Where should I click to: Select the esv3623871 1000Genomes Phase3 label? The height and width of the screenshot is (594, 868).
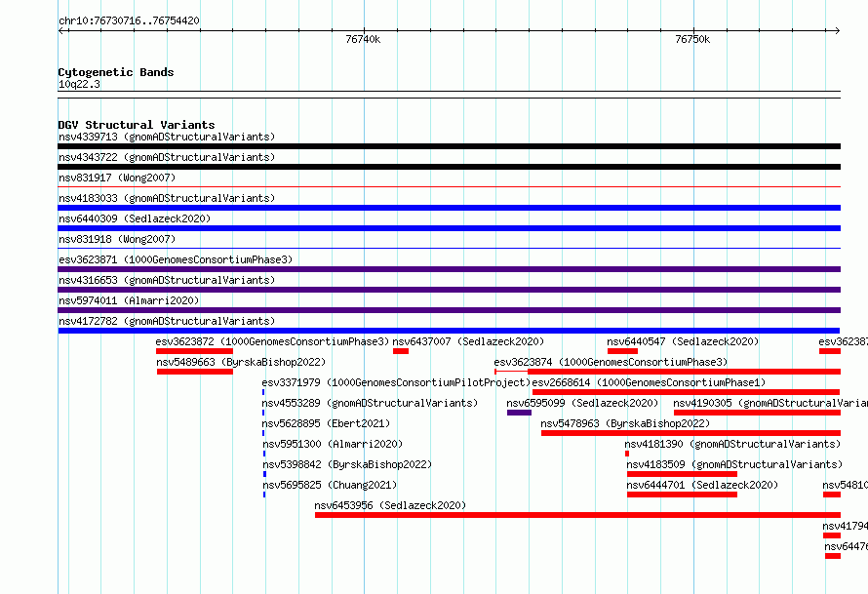176,259
